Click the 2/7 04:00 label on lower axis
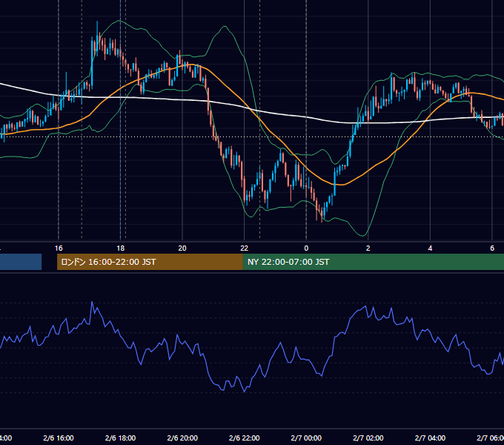Image resolution: width=504 pixels, height=445 pixels. (x=430, y=438)
